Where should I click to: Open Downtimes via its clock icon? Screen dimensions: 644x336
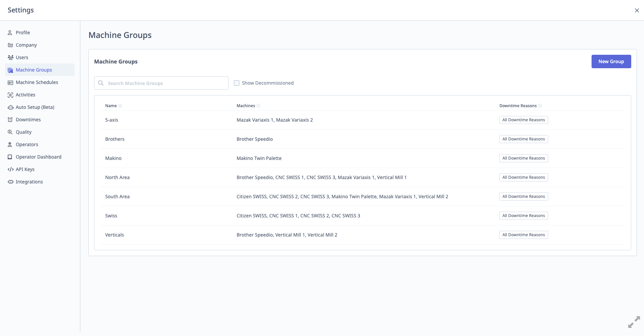coord(10,119)
